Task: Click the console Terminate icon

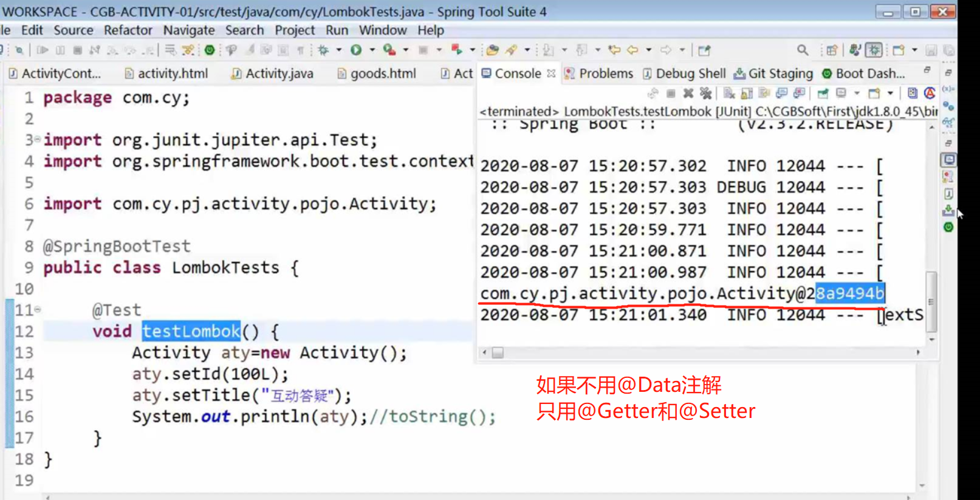Action: (671, 94)
